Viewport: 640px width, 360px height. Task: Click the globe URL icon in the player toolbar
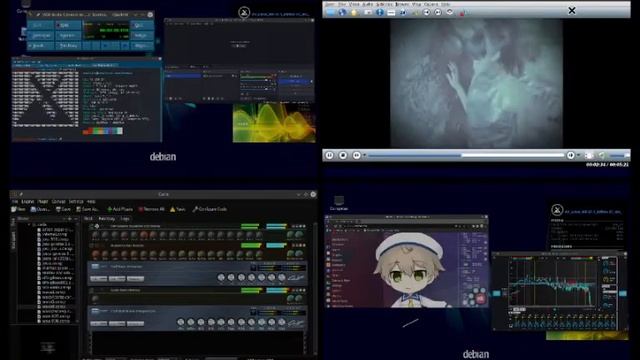[342, 12]
